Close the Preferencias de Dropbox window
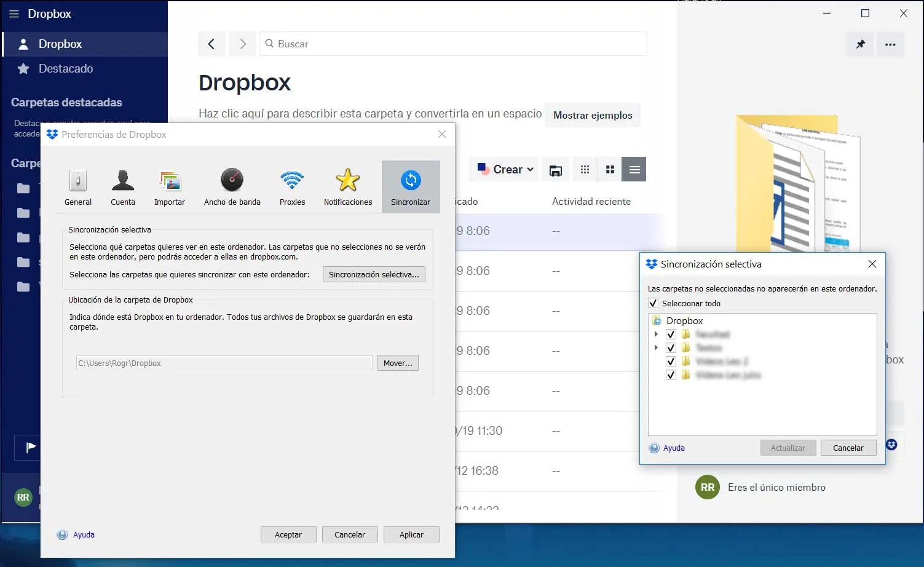 (x=442, y=134)
